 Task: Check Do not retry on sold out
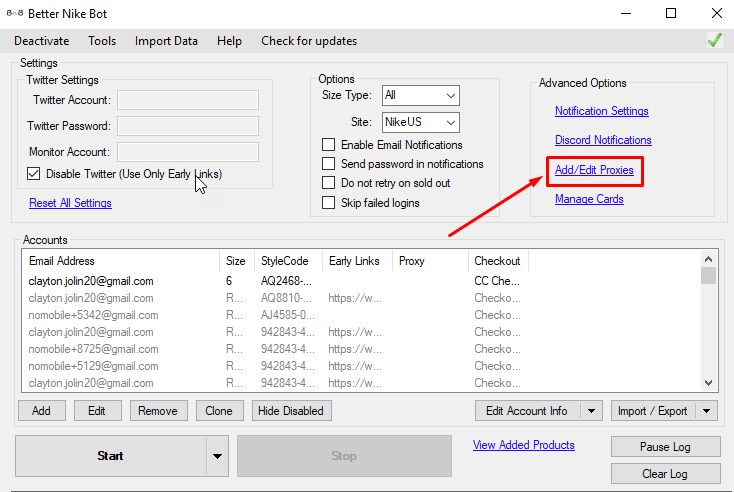328,183
